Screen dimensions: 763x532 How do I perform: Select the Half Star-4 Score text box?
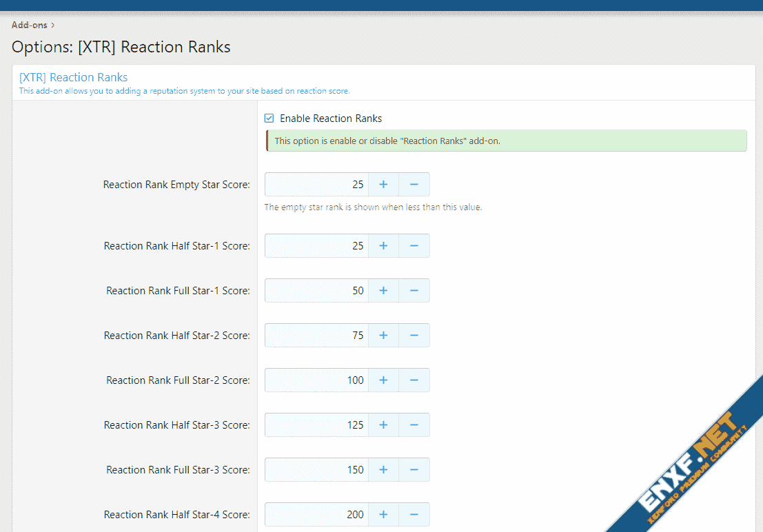click(x=316, y=515)
